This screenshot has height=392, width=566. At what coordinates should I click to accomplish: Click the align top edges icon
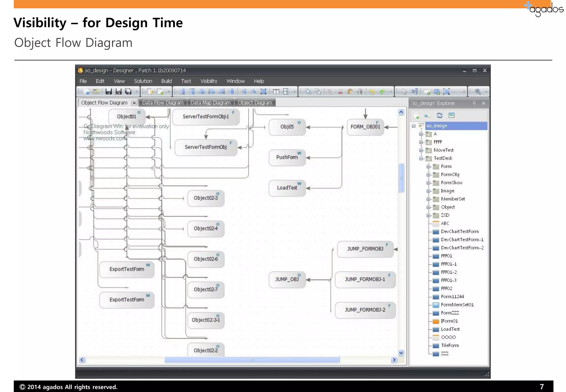192,92
